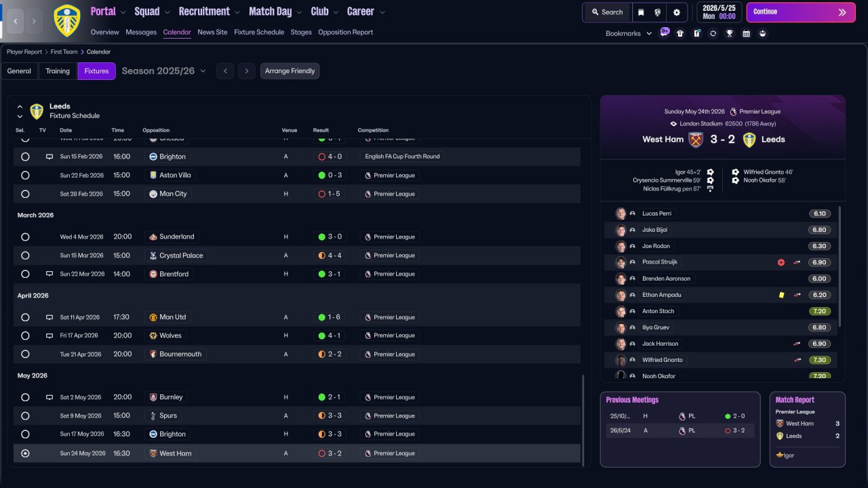868x488 pixels.
Task: Click the Premier League logo in match header
Action: [733, 112]
